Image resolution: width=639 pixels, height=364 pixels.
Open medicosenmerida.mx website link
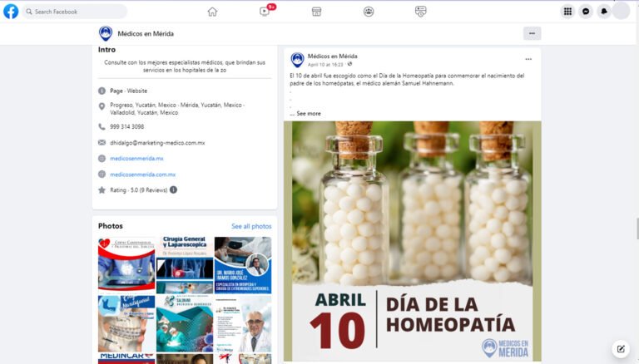[x=136, y=158]
